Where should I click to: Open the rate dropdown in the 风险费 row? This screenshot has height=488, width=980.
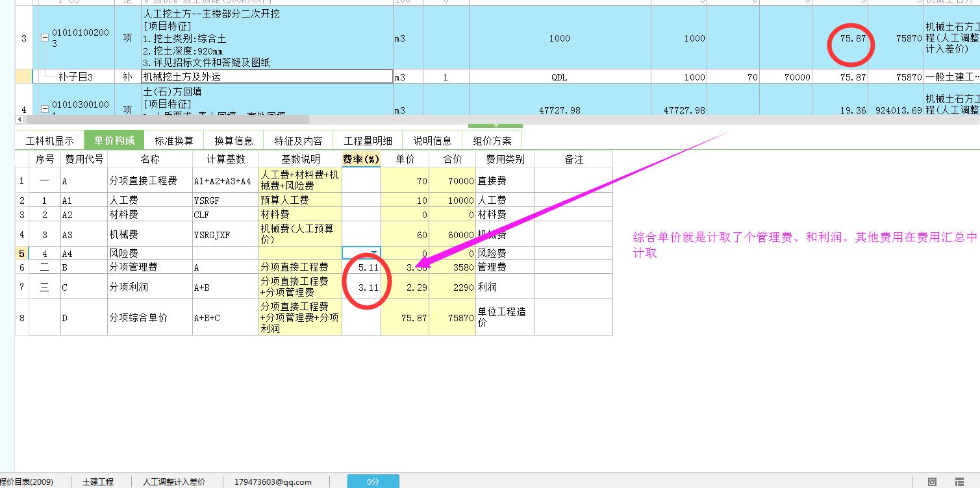tap(373, 252)
